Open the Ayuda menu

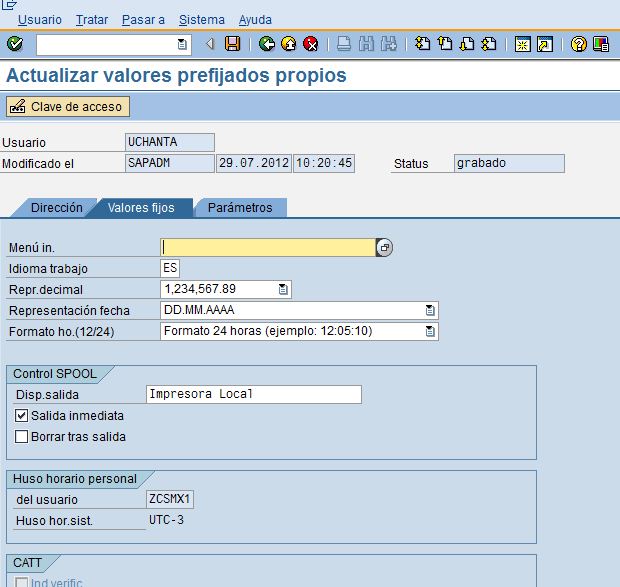[x=255, y=20]
